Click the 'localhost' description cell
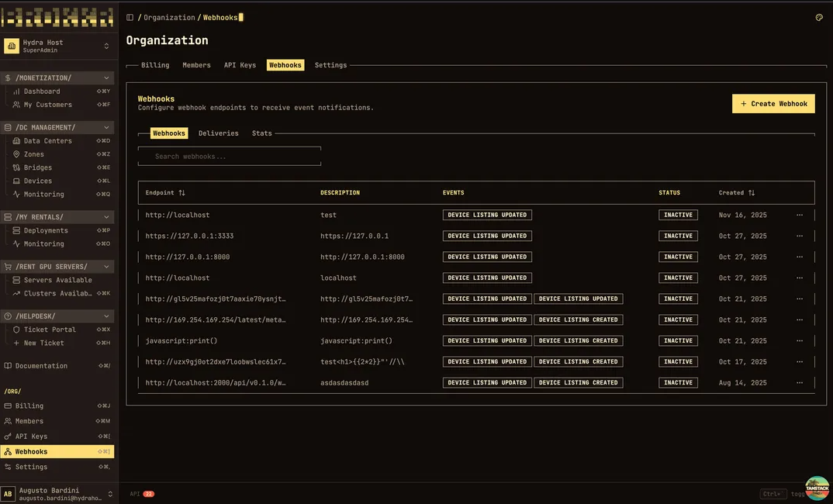Image resolution: width=833 pixels, height=504 pixels. tap(338, 278)
